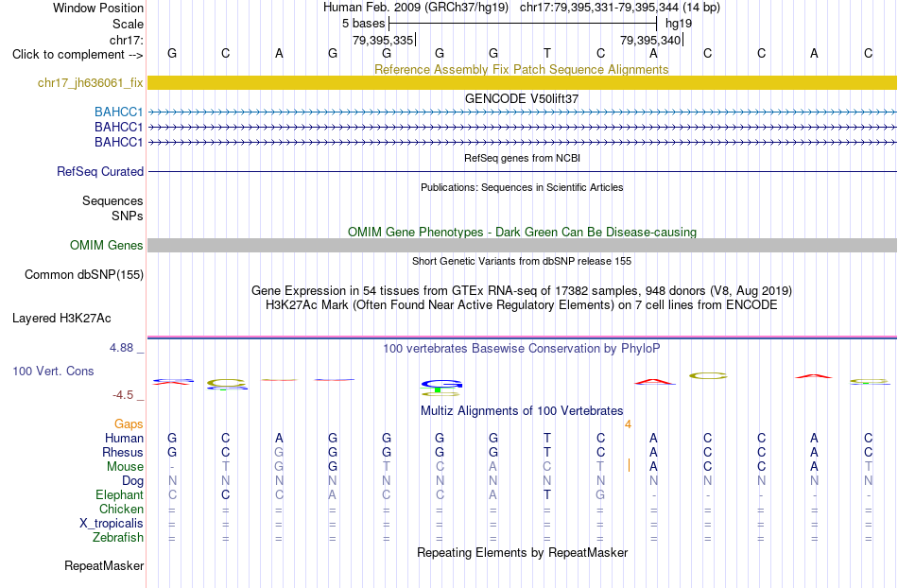This screenshot has width=898, height=588.
Task: Select the X_tropicalis alignment row label
Action: 112,524
